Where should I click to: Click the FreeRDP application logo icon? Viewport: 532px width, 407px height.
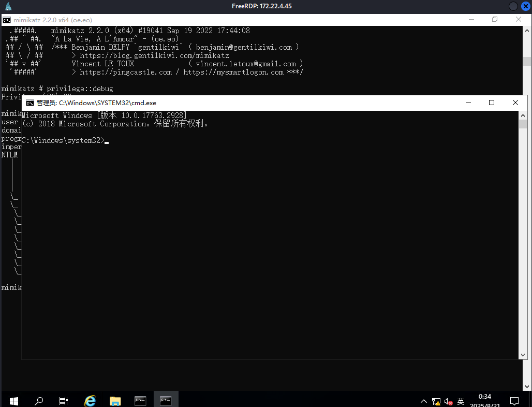8,6
